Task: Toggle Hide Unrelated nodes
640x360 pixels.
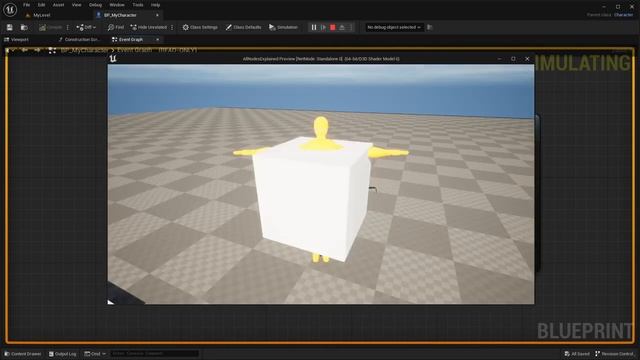Action: point(149,27)
